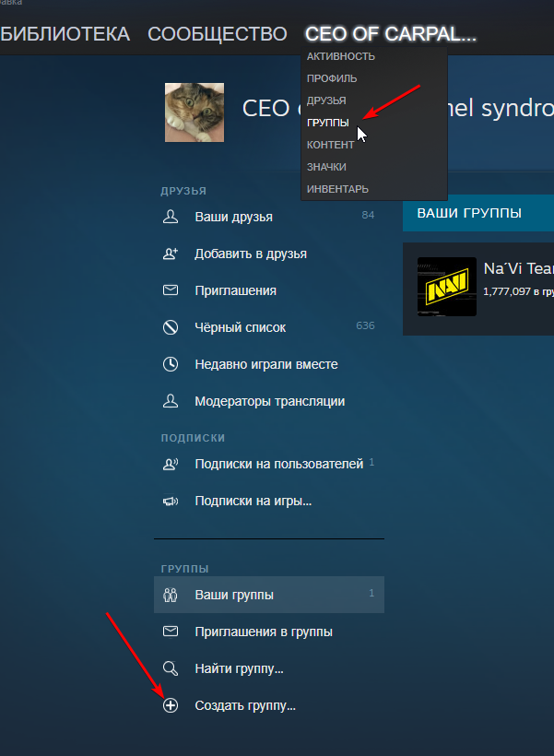The height and width of the screenshot is (756, 554).
Task: Click the envelope icon beside Приглашения
Action: click(x=171, y=290)
